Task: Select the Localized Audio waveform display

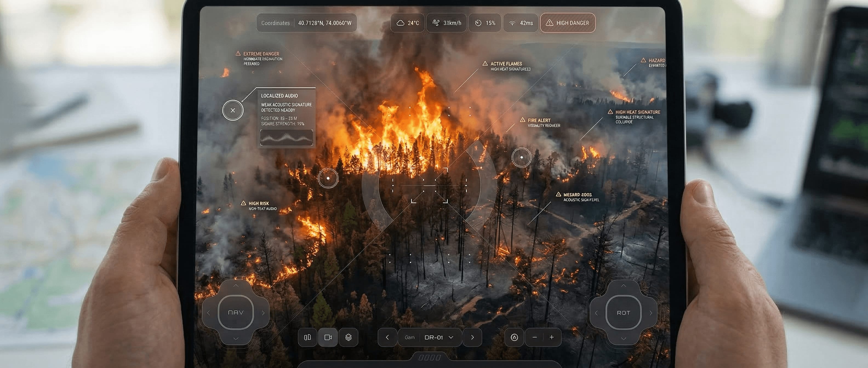Action: coord(287,137)
